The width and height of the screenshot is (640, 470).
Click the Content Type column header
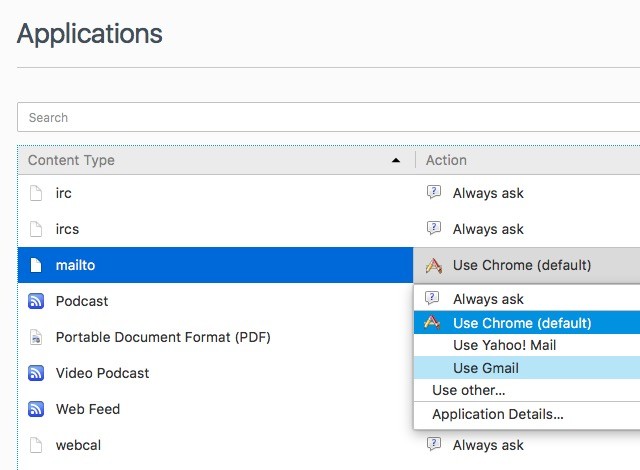(216, 160)
